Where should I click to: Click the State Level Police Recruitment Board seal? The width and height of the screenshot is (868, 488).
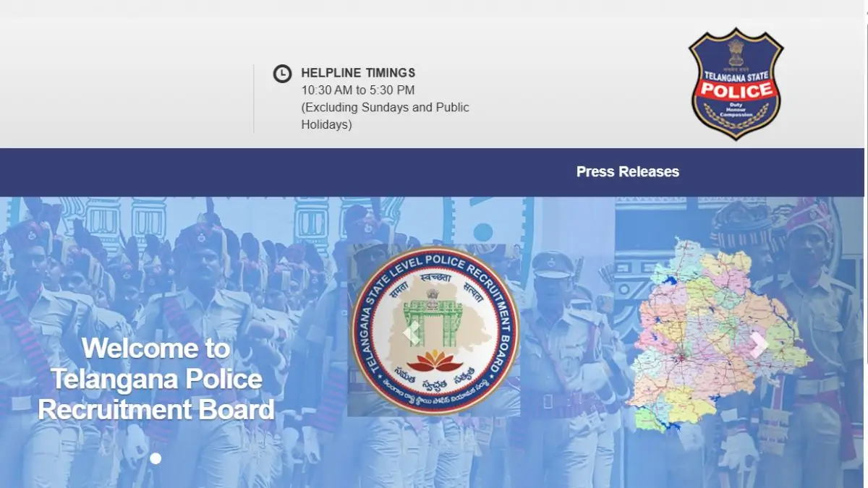point(434,330)
